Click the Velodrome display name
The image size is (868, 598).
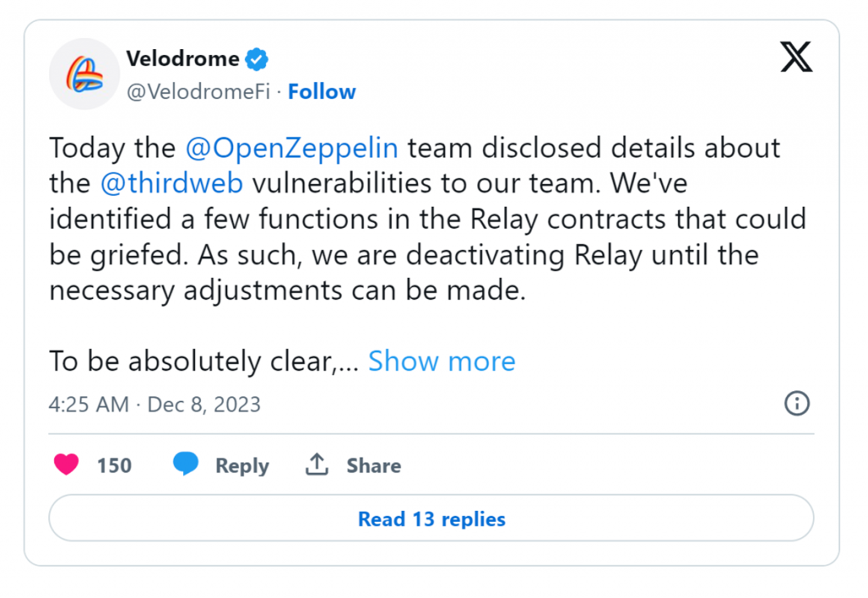(x=183, y=59)
